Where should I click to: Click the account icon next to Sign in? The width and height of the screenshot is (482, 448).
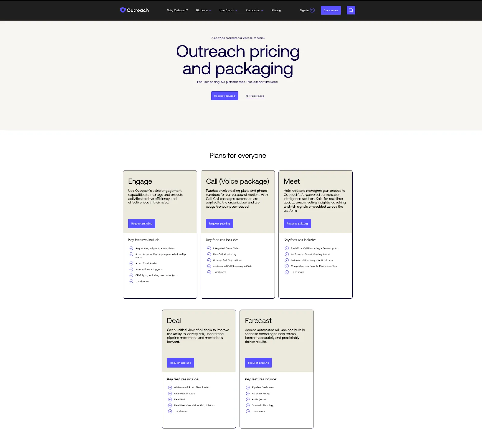pos(312,10)
